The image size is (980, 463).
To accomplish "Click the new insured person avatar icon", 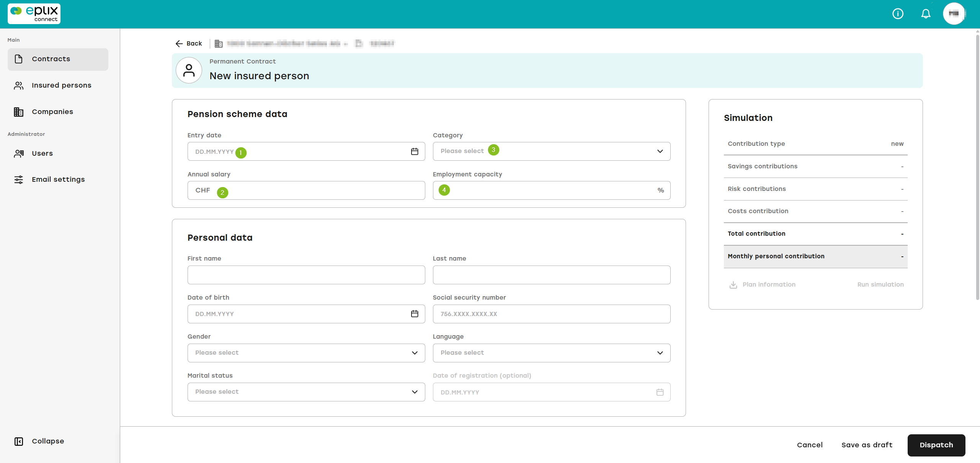I will (x=189, y=70).
